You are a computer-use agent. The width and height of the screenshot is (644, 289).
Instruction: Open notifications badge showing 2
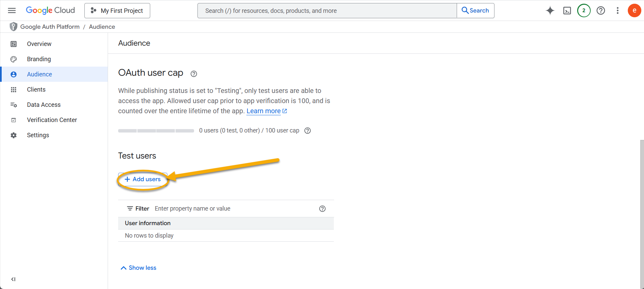tap(584, 10)
